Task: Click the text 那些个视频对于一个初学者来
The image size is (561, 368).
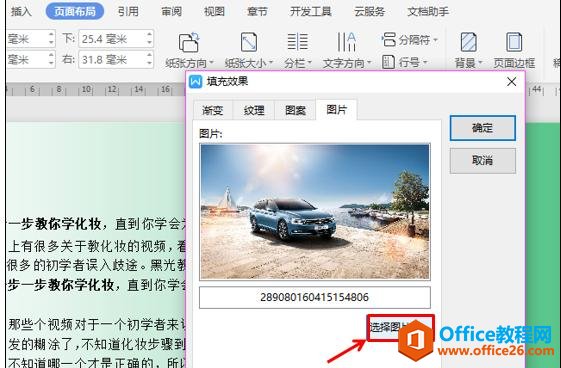Action: (x=93, y=324)
